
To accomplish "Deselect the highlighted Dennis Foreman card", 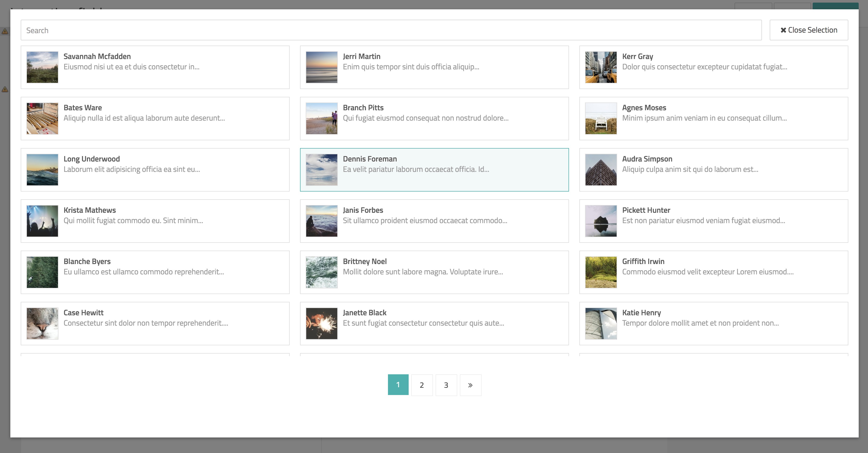I will tap(434, 170).
